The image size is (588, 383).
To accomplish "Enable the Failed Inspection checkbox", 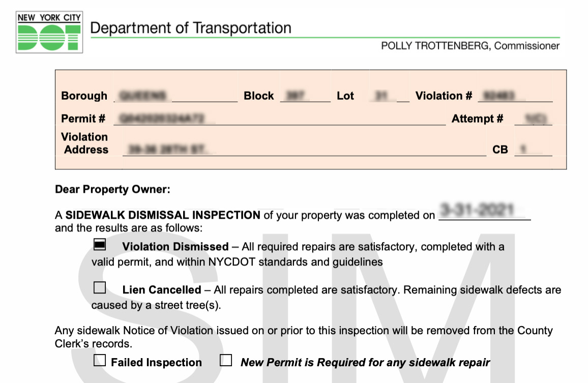I will (100, 361).
